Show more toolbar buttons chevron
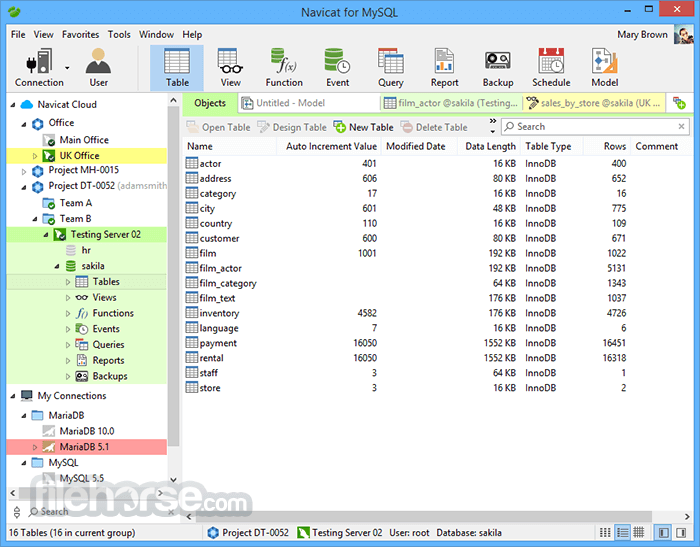 click(493, 121)
